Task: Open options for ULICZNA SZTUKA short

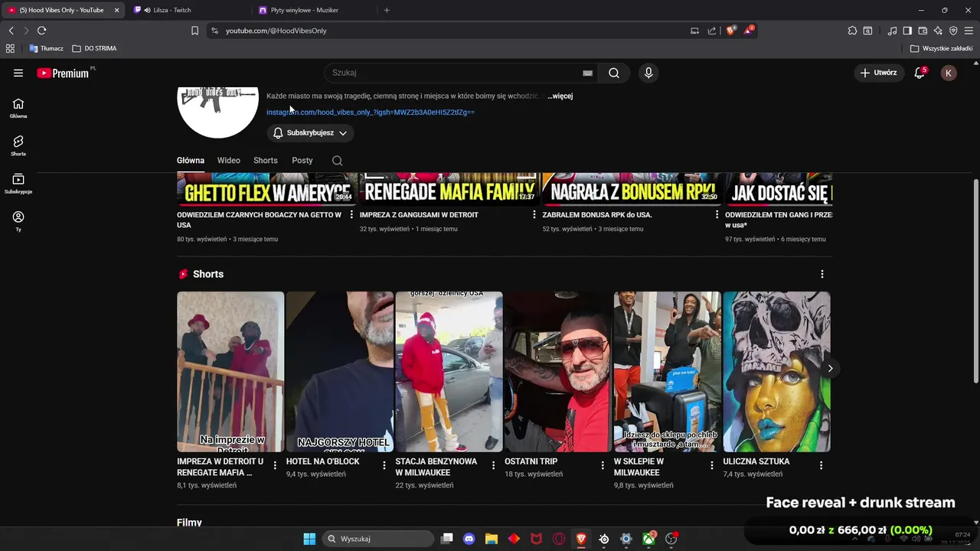Action: [821, 465]
